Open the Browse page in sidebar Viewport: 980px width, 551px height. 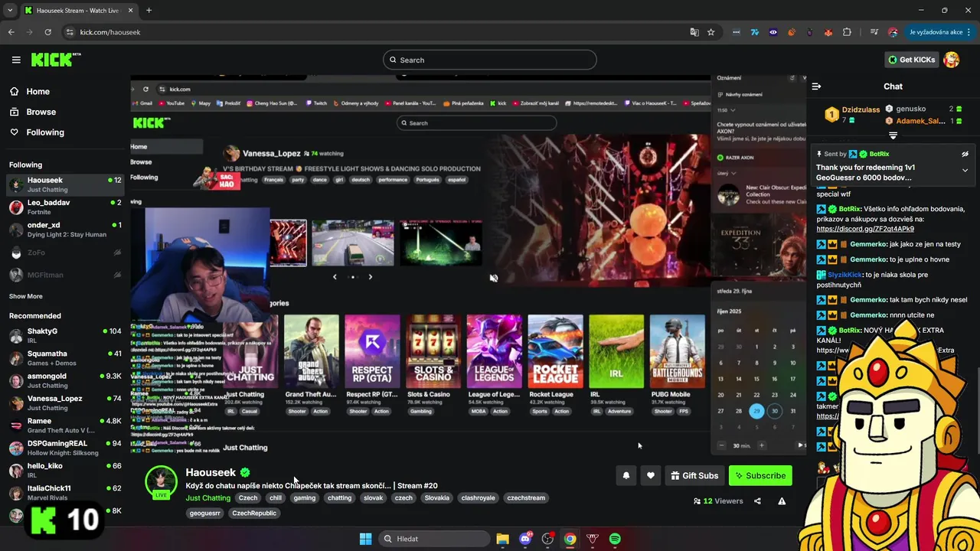click(41, 112)
